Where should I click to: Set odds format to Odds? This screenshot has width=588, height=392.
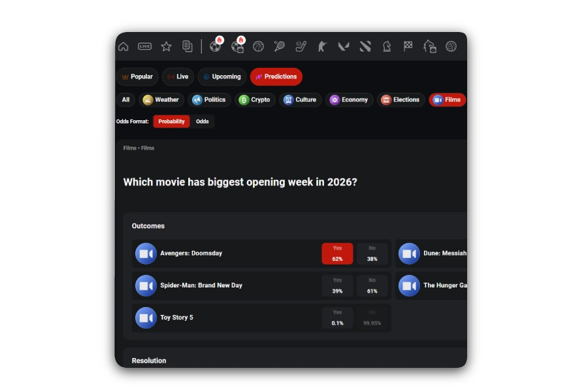[202, 122]
